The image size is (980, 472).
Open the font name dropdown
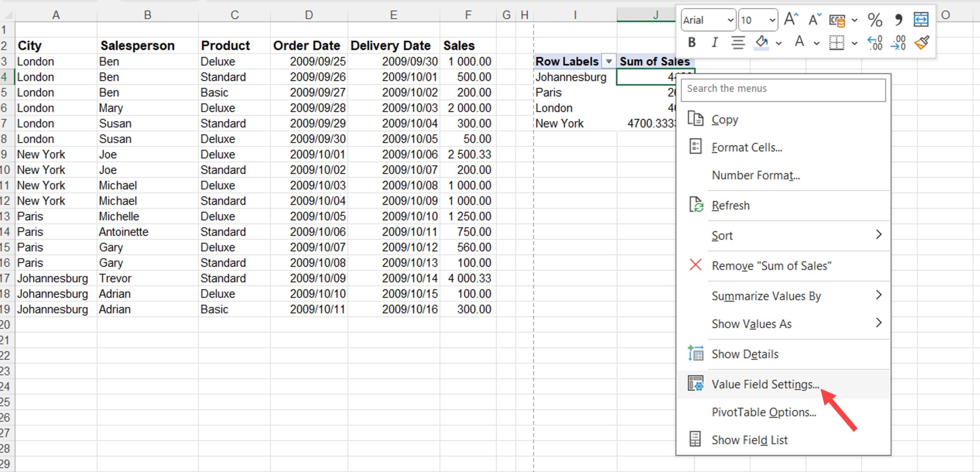click(730, 20)
